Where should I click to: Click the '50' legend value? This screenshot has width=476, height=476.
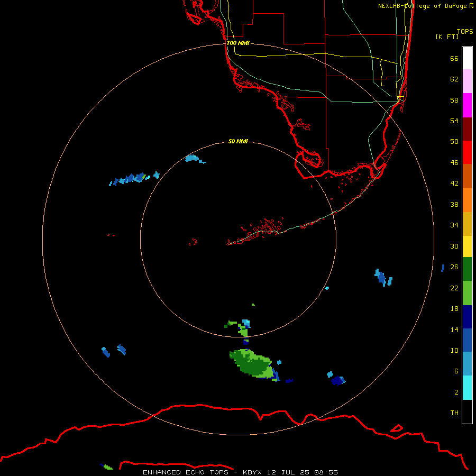coord(454,142)
